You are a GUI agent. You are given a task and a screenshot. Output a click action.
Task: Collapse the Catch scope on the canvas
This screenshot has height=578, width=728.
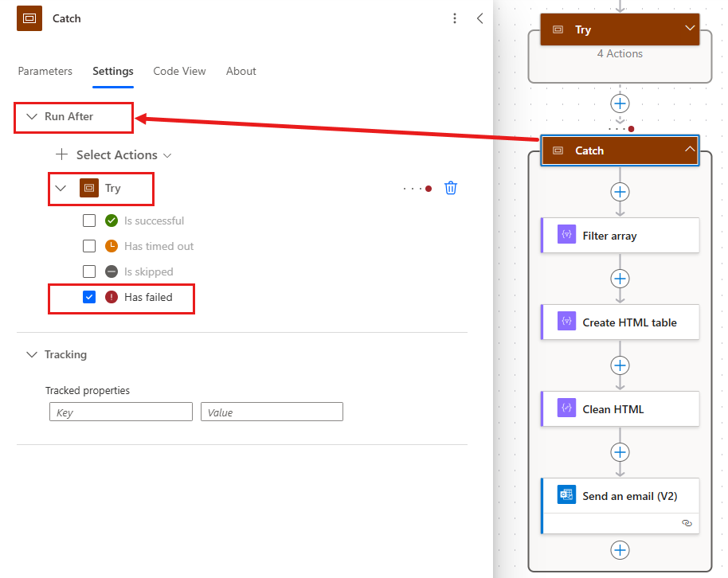click(691, 150)
